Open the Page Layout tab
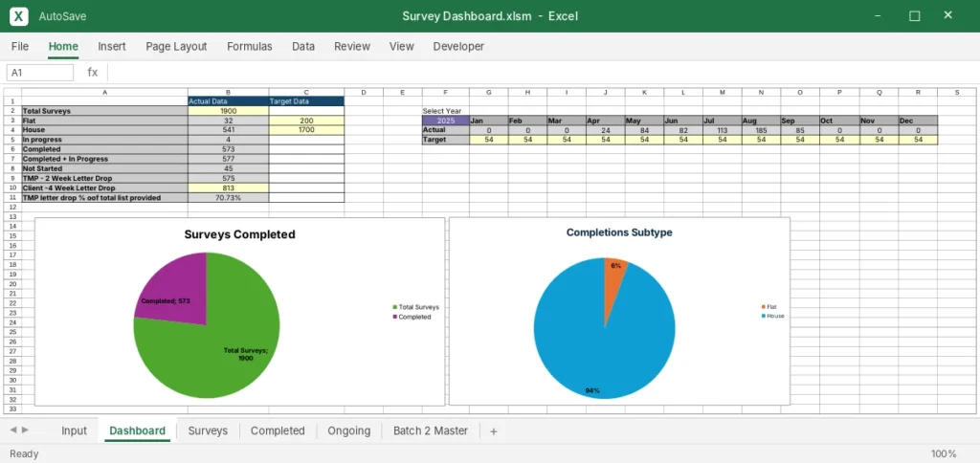This screenshot has height=463, width=980. [x=176, y=46]
